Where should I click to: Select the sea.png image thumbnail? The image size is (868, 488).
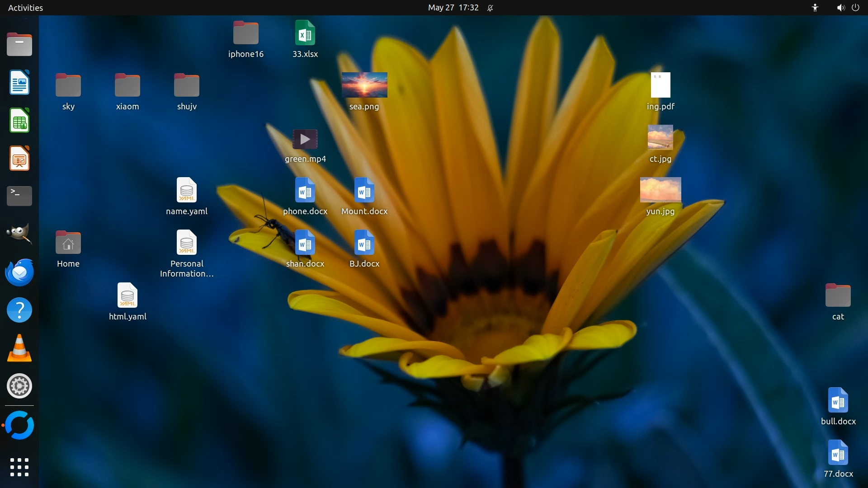(364, 85)
